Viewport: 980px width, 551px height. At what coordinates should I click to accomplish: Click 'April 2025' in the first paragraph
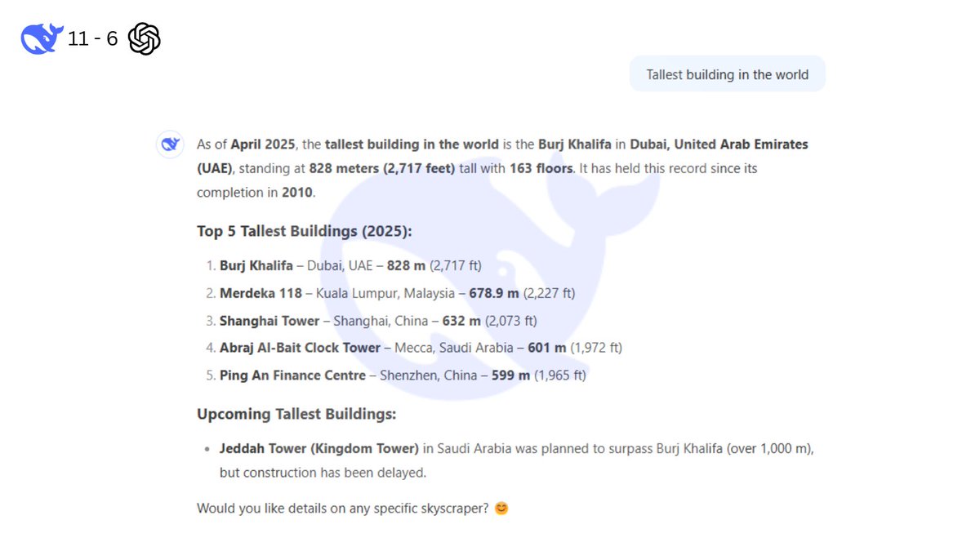pos(264,144)
